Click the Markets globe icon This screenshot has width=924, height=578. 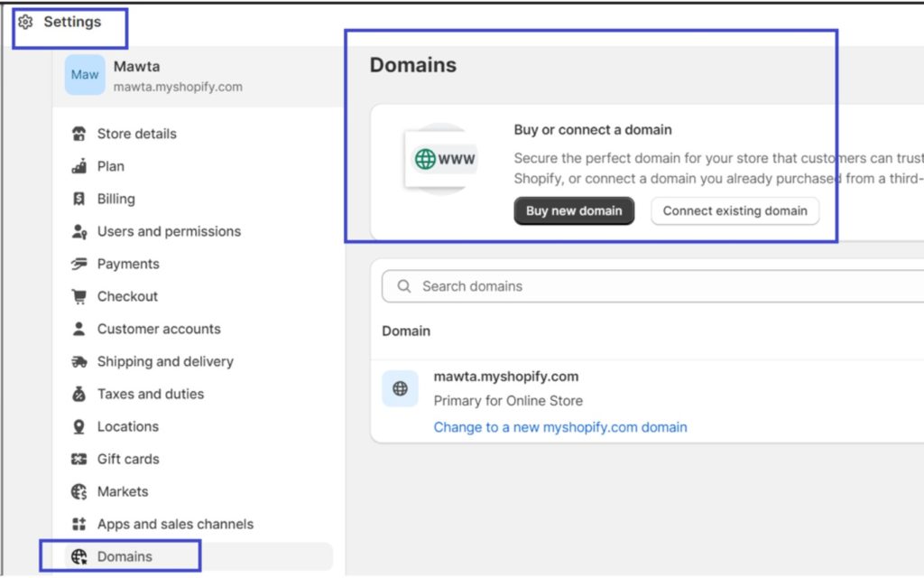tap(79, 491)
